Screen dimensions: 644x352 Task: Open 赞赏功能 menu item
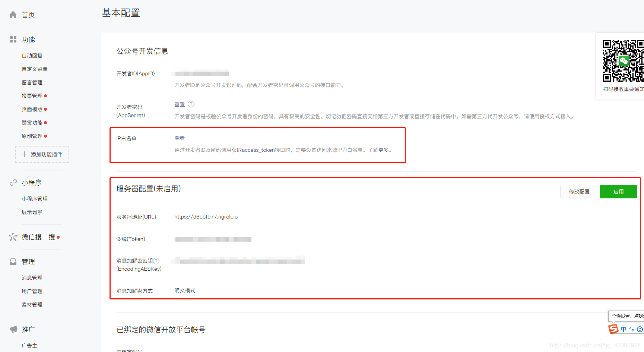pos(32,123)
